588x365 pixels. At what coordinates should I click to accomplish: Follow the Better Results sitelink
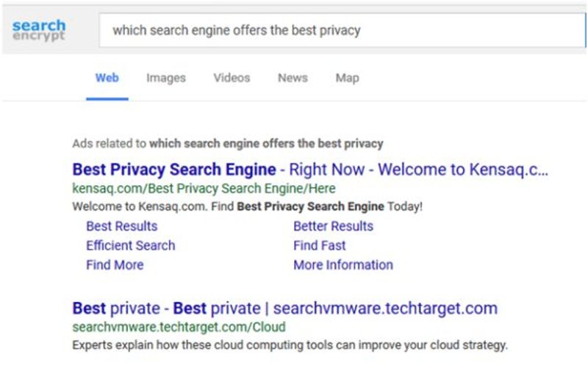(333, 226)
